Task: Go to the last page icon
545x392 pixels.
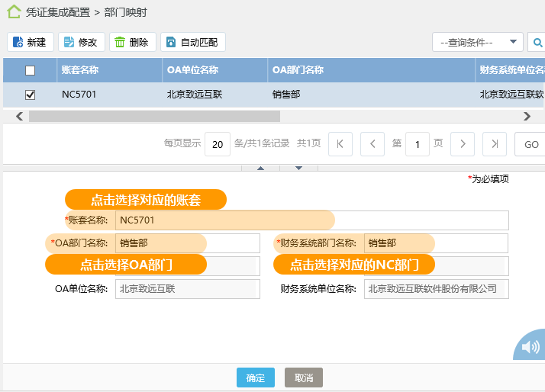Action: tap(495, 144)
